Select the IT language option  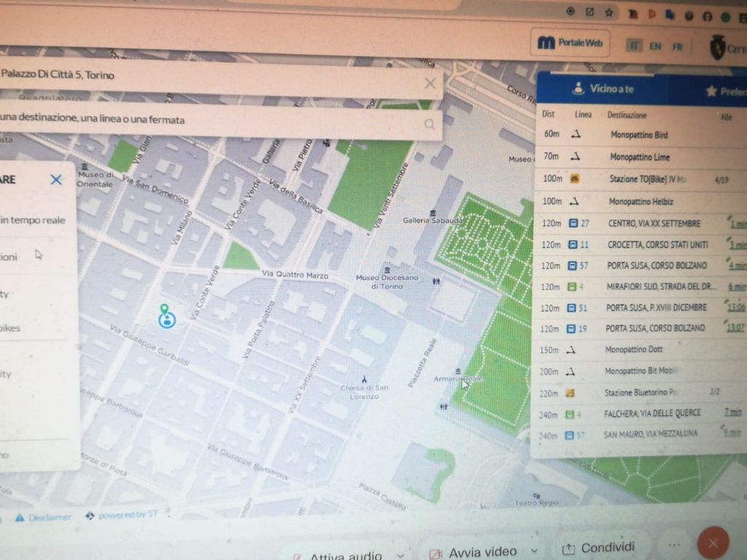(x=634, y=46)
